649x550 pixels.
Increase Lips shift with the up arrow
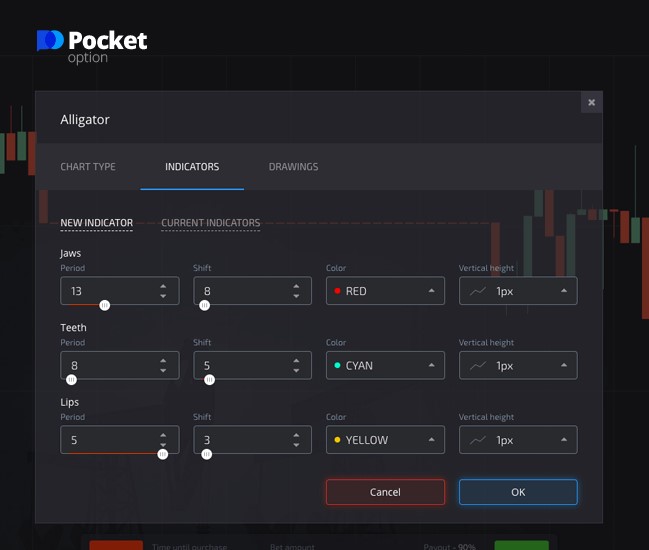[x=296, y=434]
